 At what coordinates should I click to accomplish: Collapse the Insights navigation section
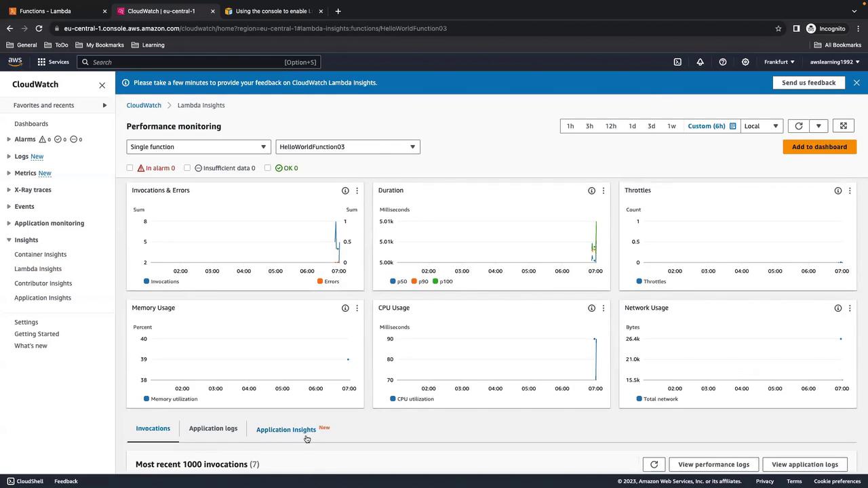click(9, 240)
